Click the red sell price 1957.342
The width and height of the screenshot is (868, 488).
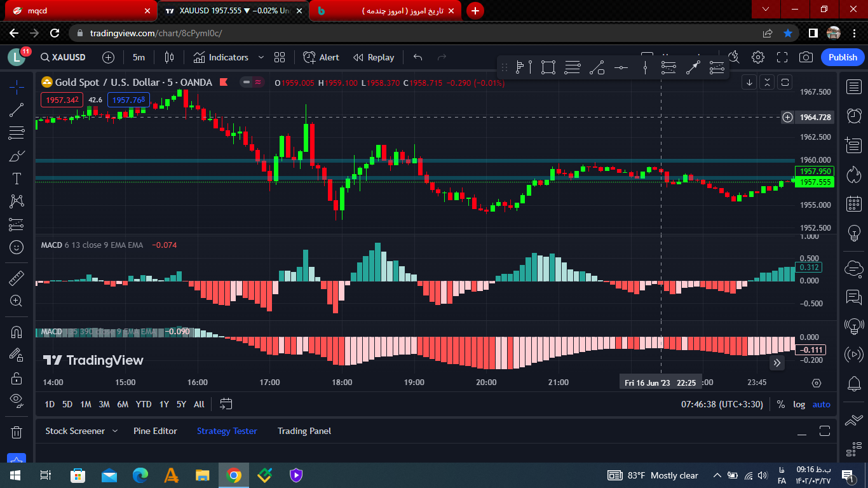[x=62, y=100]
